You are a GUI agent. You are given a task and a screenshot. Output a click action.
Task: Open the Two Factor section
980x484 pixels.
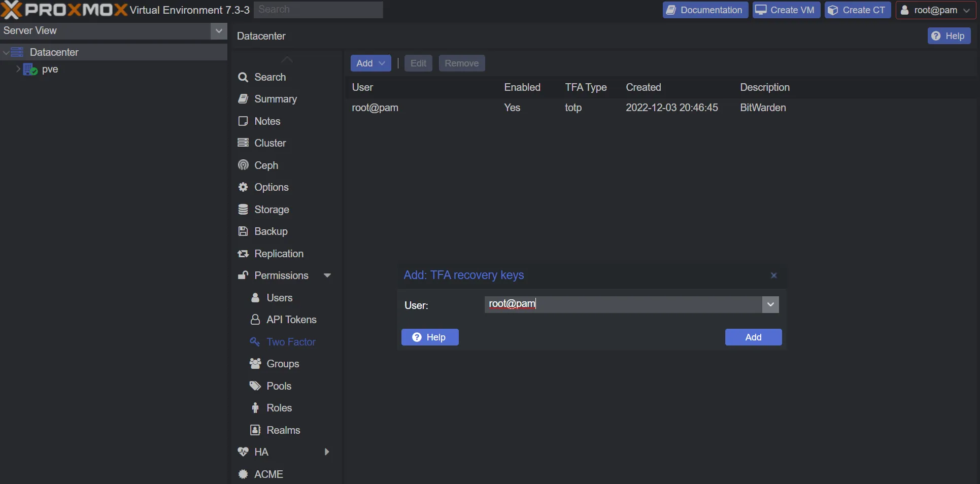[x=291, y=342]
